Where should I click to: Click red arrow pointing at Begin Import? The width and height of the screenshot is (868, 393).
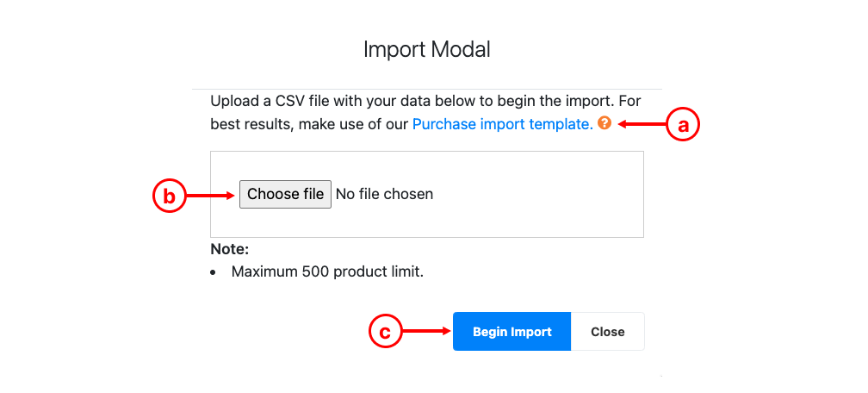click(x=425, y=332)
